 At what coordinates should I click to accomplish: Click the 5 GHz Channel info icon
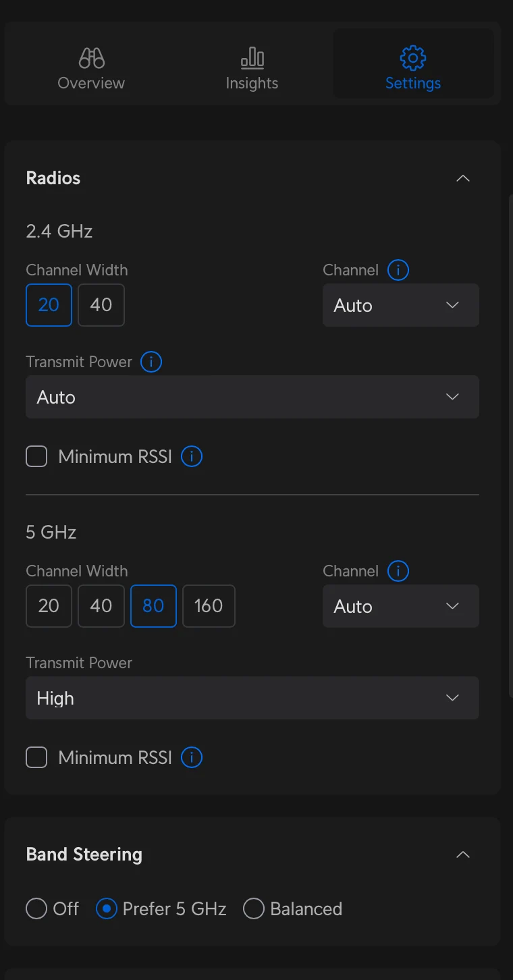tap(398, 570)
